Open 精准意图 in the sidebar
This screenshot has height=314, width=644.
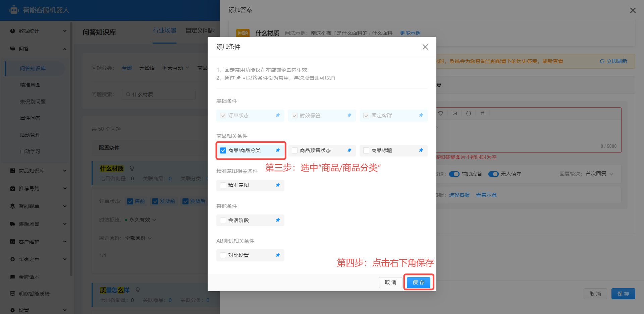tap(30, 85)
